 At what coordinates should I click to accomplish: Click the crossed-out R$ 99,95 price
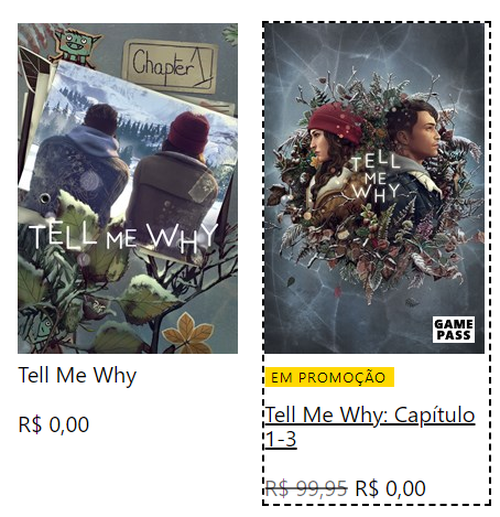[x=306, y=489]
